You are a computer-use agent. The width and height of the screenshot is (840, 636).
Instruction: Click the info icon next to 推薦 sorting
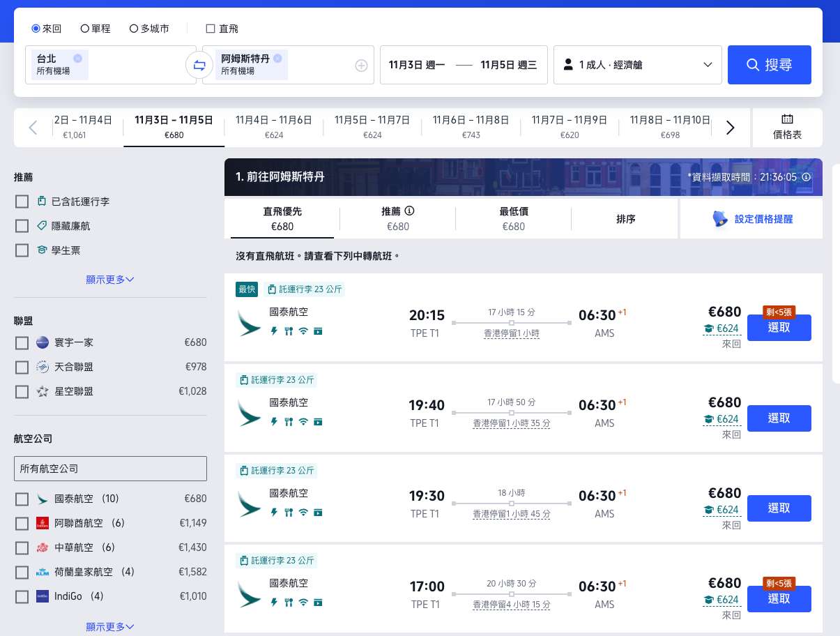coord(410,211)
